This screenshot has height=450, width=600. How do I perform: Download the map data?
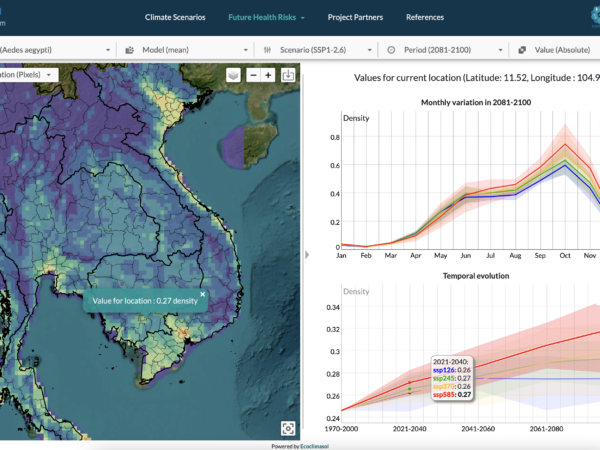click(x=288, y=75)
